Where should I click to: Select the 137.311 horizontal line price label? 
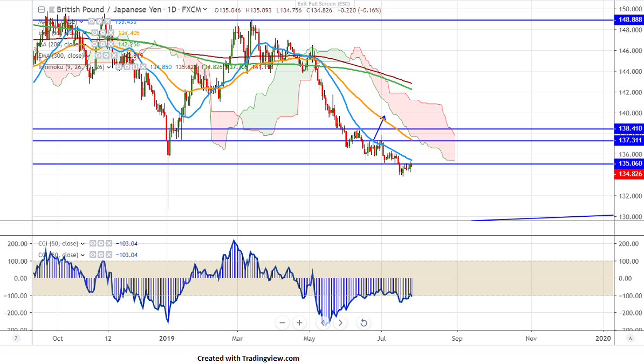(x=629, y=141)
